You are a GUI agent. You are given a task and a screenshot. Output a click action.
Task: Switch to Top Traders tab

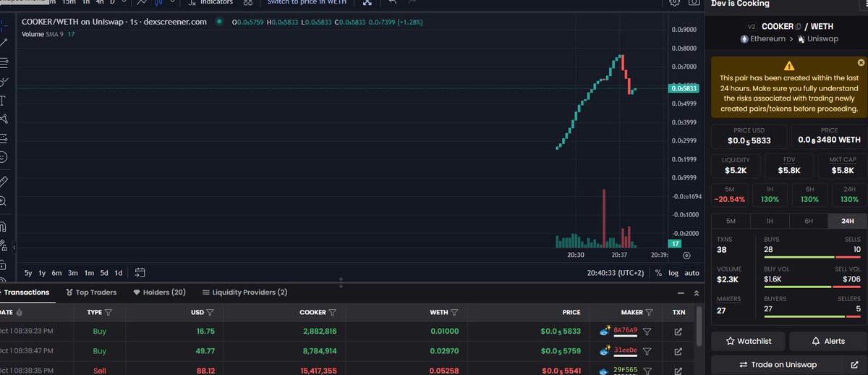(91, 292)
